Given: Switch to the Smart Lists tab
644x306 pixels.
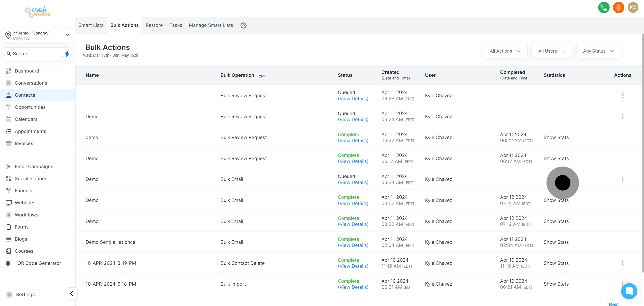Looking at the screenshot, I should pos(91,25).
